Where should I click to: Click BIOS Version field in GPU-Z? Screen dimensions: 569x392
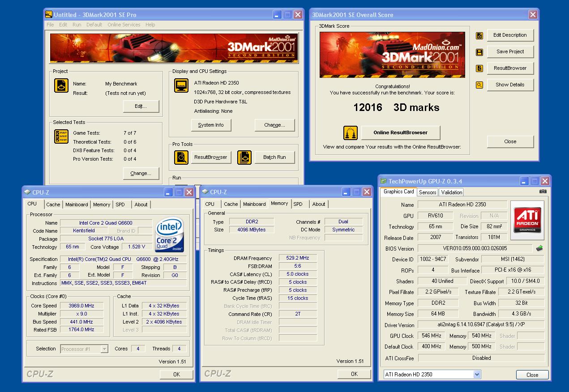coord(475,248)
